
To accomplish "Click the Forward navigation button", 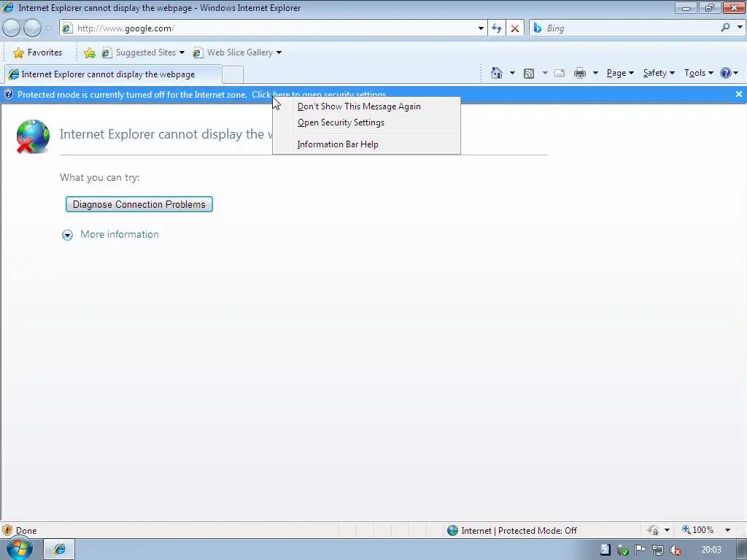I will (x=32, y=28).
